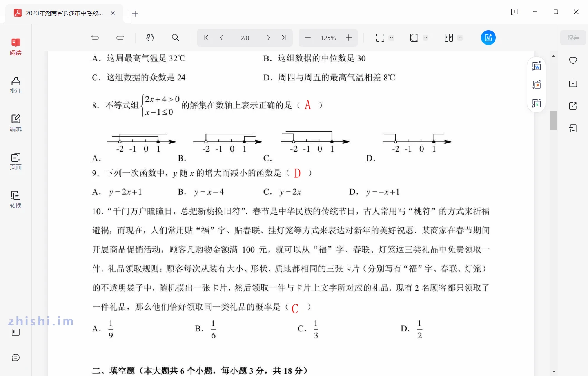Image resolution: width=588 pixels, height=376 pixels.
Task: Open the message notification icon in title bar
Action: [x=515, y=12]
